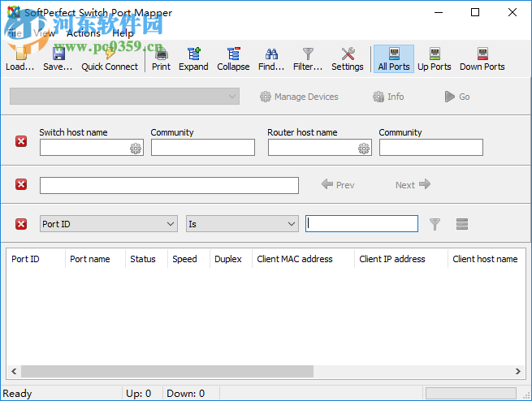Click 'Ready' status text

click(17, 393)
